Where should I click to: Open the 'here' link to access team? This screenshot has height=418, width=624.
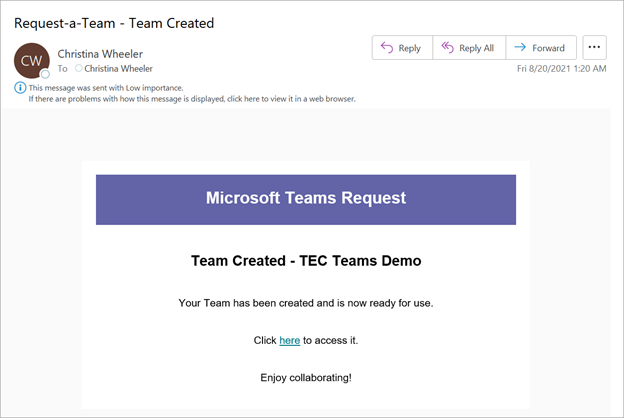pos(289,340)
